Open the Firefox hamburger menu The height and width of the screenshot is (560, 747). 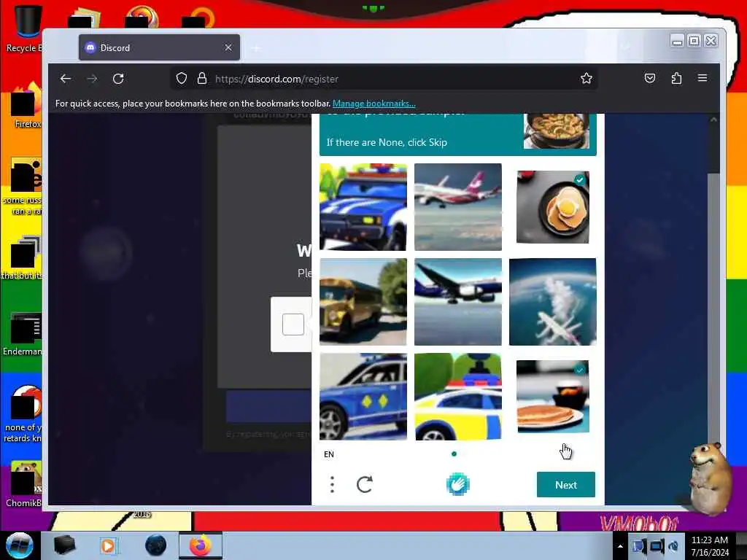(x=703, y=77)
